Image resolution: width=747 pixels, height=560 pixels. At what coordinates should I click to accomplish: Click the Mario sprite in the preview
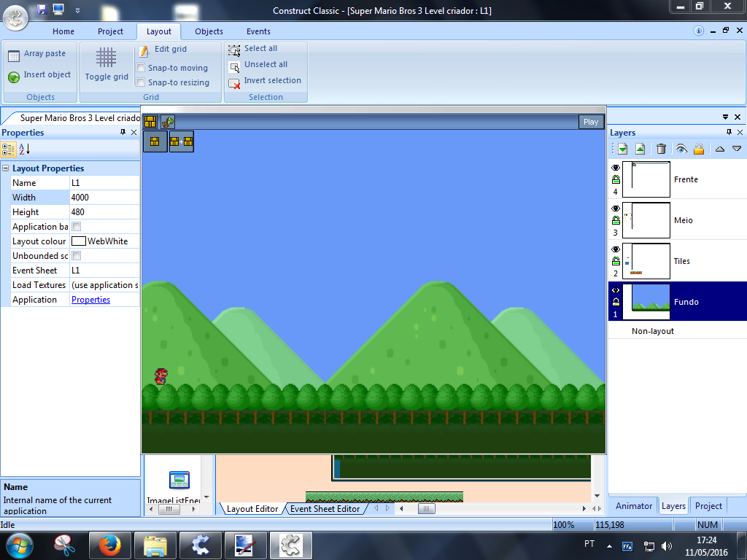point(161,376)
